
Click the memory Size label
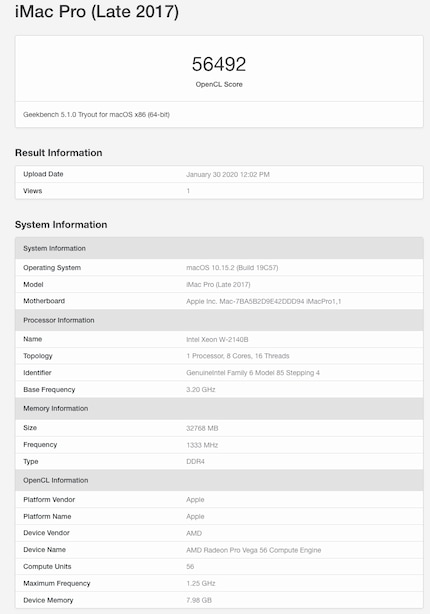30,428
